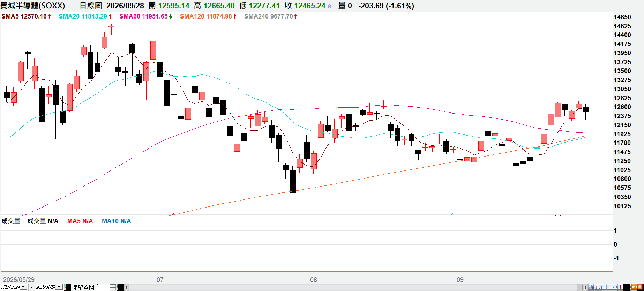644x291 pixels.
Task: Click the cursor list selection icon
Action: click(591, 287)
